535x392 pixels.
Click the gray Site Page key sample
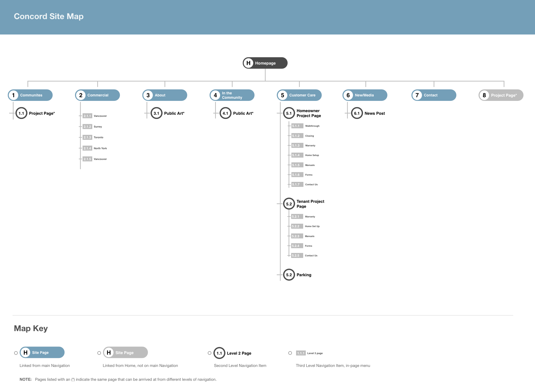point(125,353)
